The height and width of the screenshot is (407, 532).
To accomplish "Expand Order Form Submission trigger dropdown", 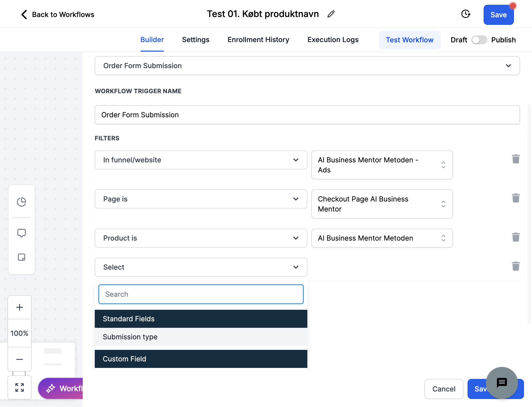I will point(307,66).
